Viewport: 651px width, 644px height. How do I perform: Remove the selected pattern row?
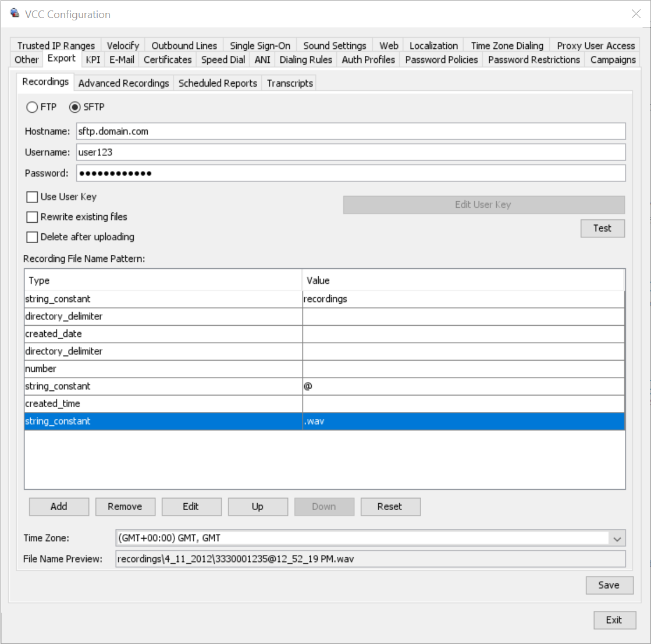pyautogui.click(x=125, y=507)
